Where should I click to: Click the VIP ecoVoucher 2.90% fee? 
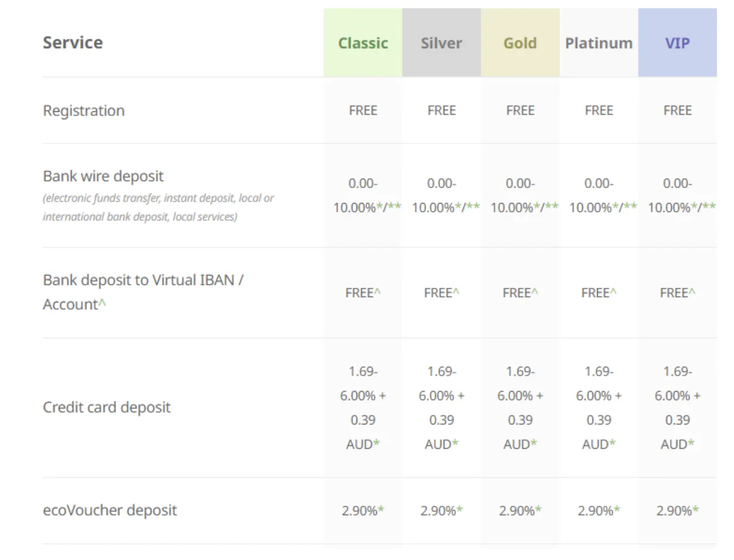[677, 511]
